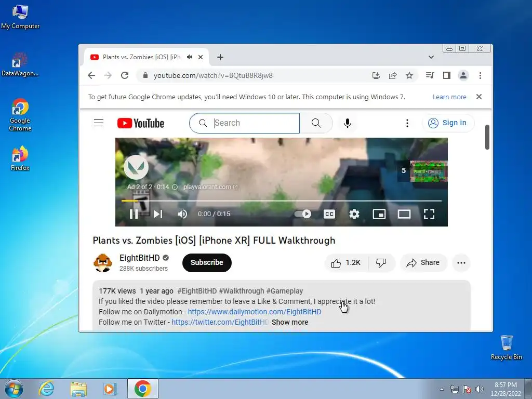
Task: Click the search magnifier button
Action: (316, 123)
